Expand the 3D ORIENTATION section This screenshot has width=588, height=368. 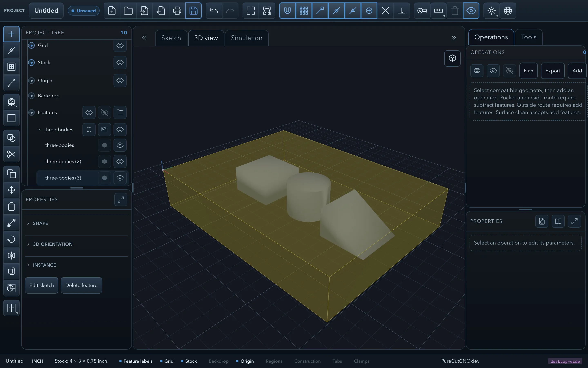[77, 244]
